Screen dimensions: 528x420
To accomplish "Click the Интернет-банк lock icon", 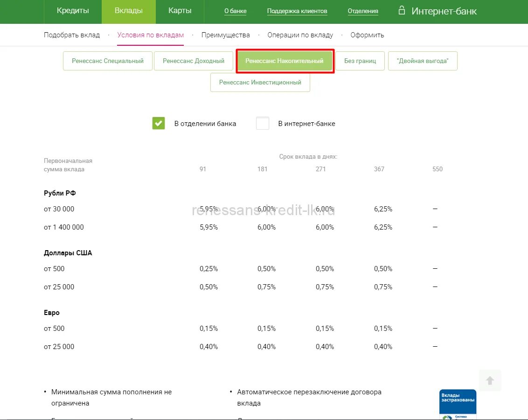I will point(402,10).
